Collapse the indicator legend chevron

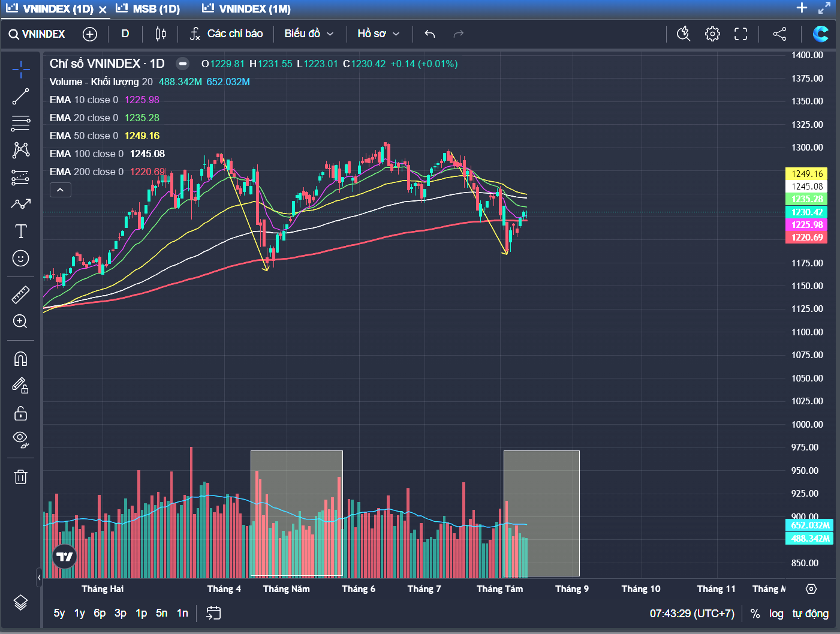[61, 190]
